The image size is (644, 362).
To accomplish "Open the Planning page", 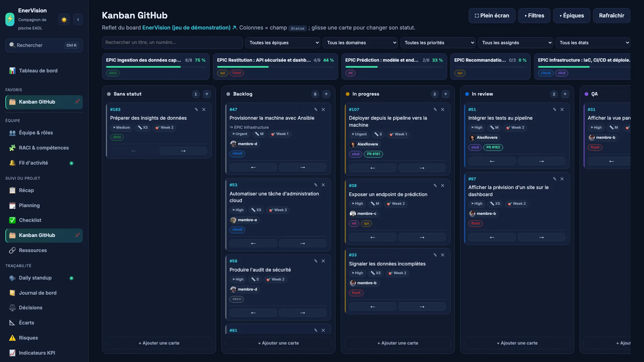I will pyautogui.click(x=44, y=205).
